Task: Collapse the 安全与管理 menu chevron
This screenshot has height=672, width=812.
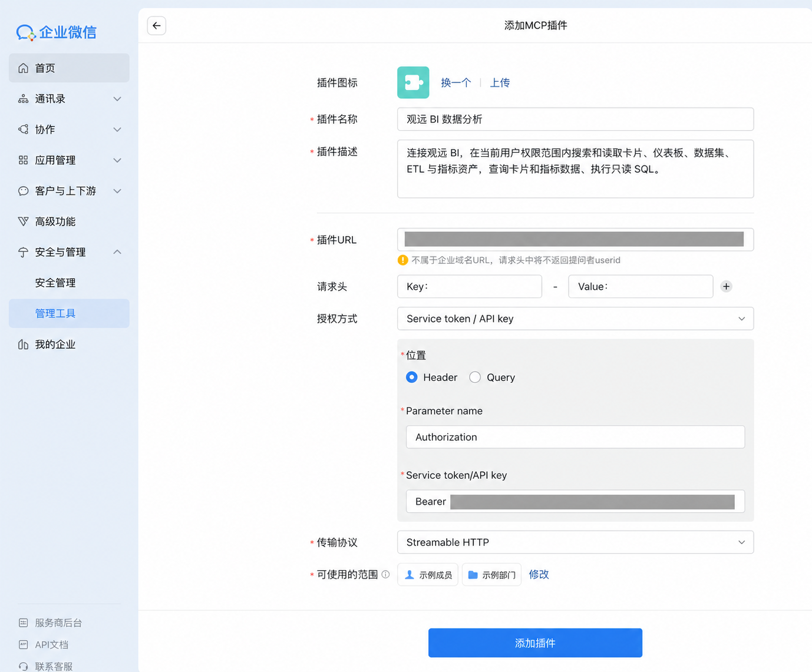Action: coord(117,252)
